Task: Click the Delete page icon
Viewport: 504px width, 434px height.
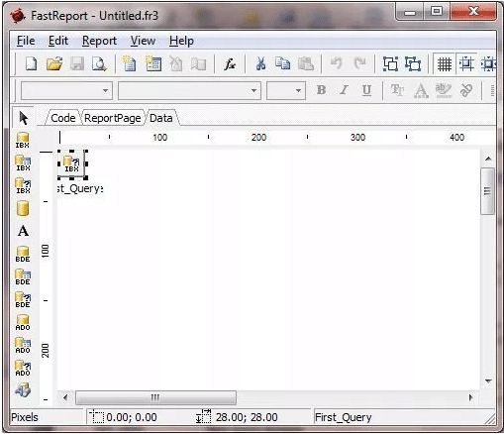Action: click(x=175, y=63)
